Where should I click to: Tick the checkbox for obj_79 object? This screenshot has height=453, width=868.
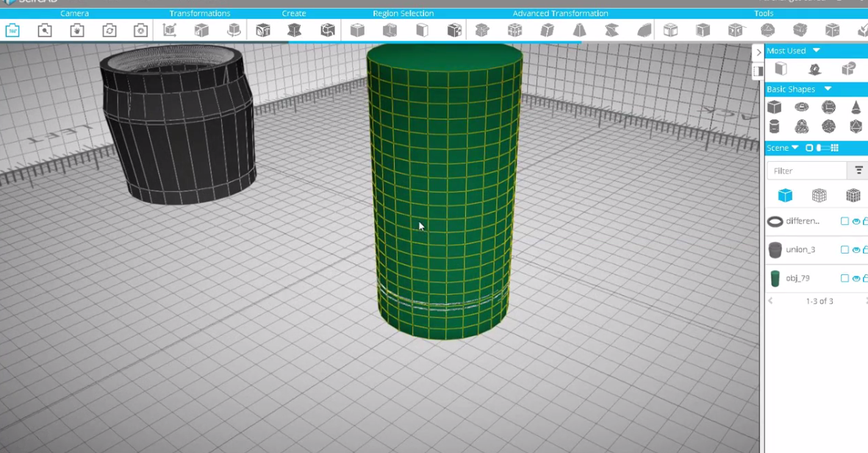pos(844,278)
